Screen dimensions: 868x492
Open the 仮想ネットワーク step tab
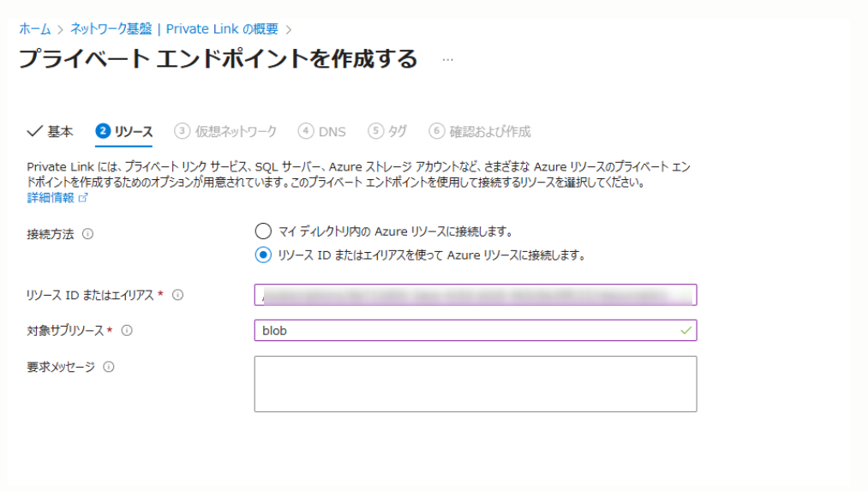coord(225,131)
